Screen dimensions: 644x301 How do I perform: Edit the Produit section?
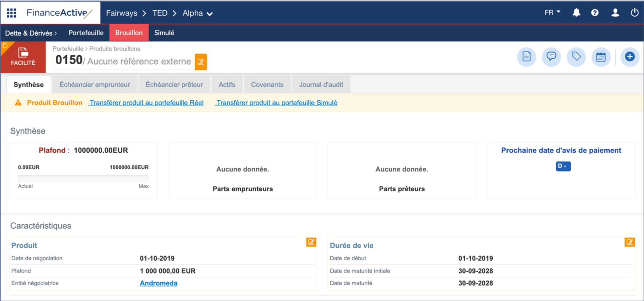[x=311, y=242]
